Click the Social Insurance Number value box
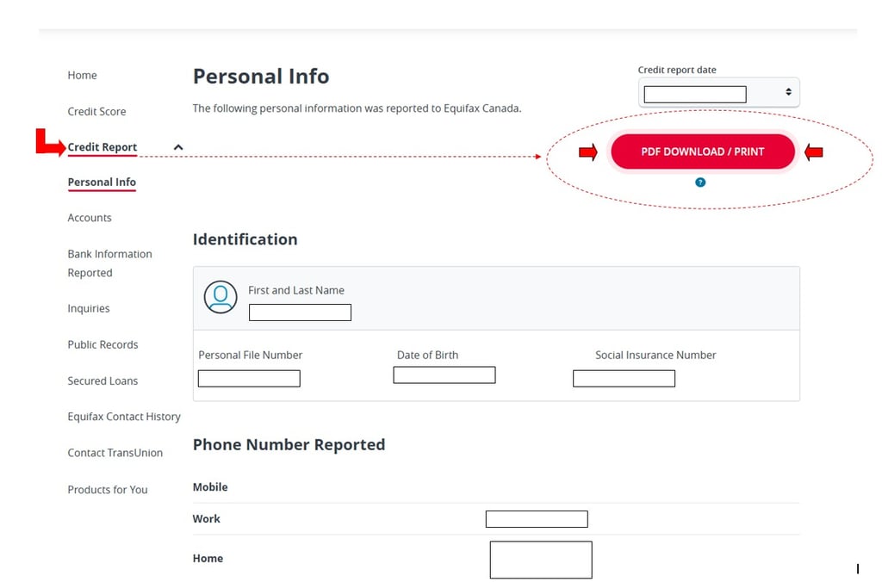Image resolution: width=882 pixels, height=588 pixels. point(624,379)
